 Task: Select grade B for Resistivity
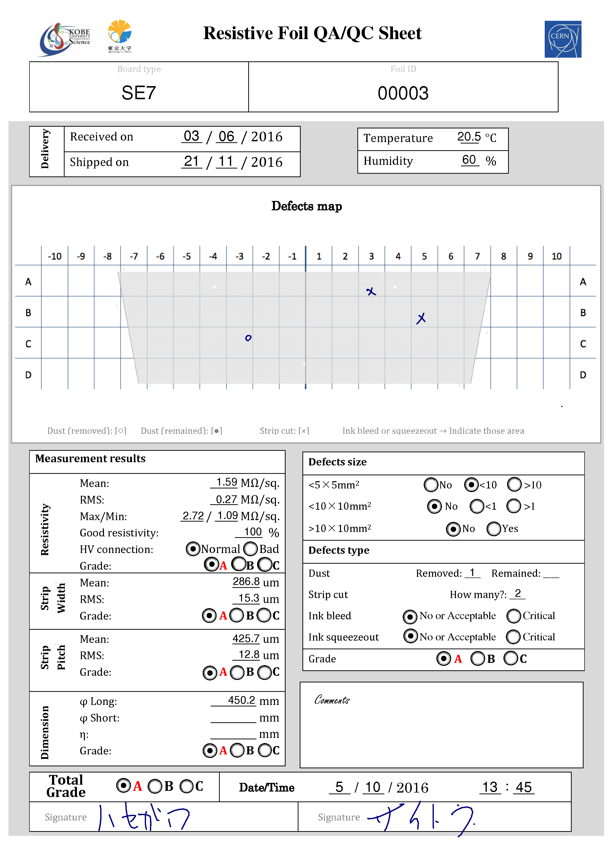(239, 564)
